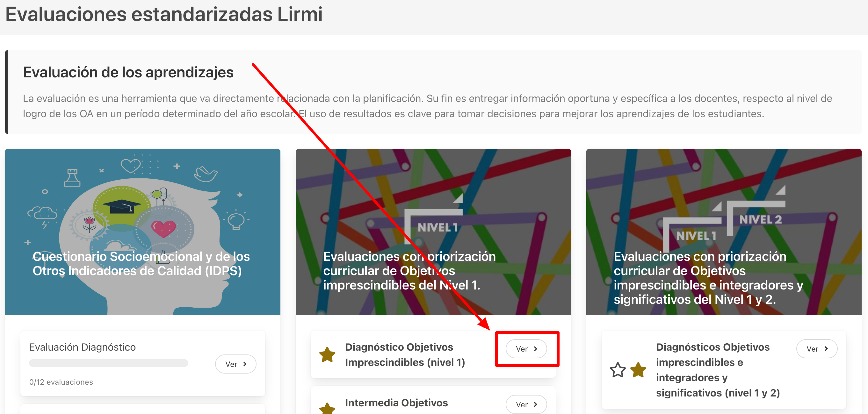This screenshot has width=868, height=414.
Task: Click the outlined empty star in nivel 1 y 2 card
Action: pyautogui.click(x=618, y=370)
